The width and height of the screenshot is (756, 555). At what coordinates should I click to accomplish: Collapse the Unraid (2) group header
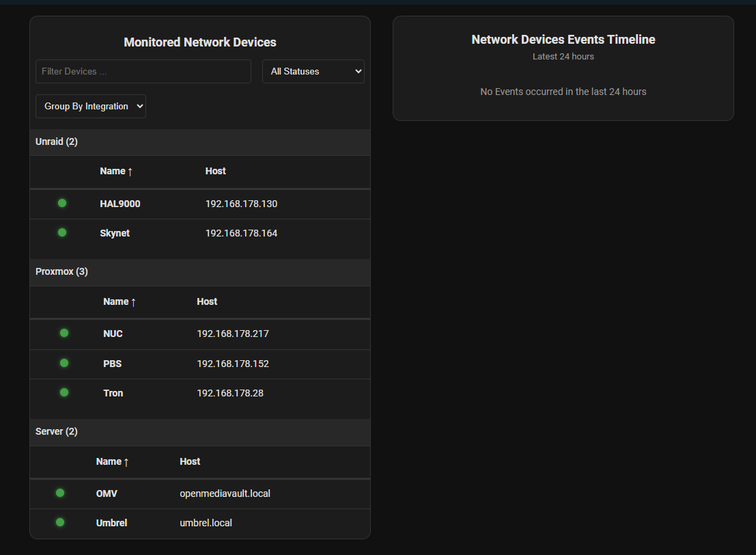pos(57,141)
